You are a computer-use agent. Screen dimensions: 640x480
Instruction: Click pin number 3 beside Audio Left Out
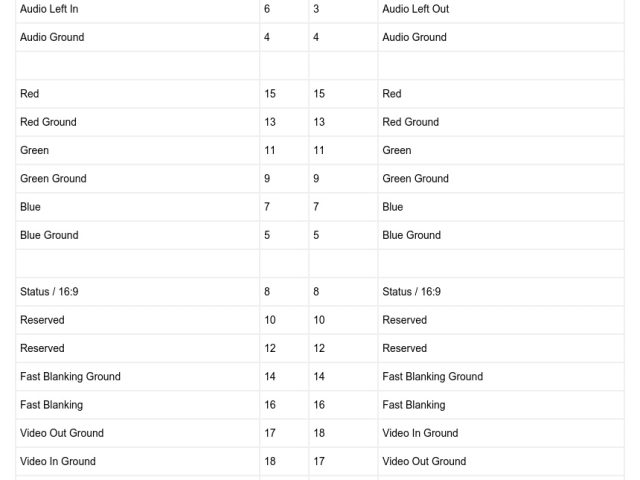(x=316, y=9)
